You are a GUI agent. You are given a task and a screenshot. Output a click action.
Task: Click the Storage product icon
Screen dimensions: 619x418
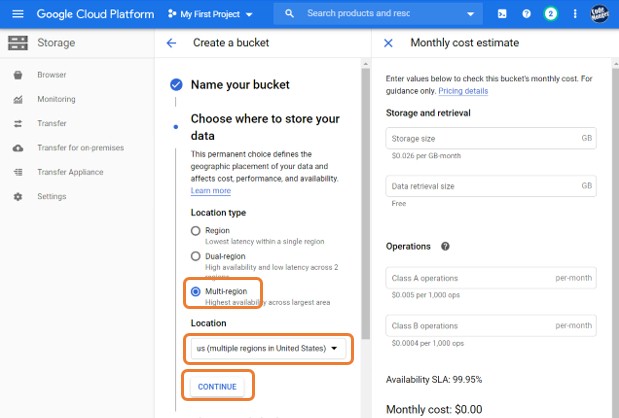(x=18, y=43)
